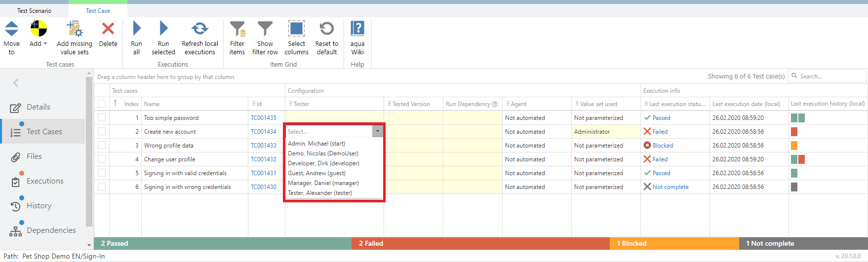Open Executions in the left sidebar
Screen dimensions: 868x262
[x=45, y=181]
